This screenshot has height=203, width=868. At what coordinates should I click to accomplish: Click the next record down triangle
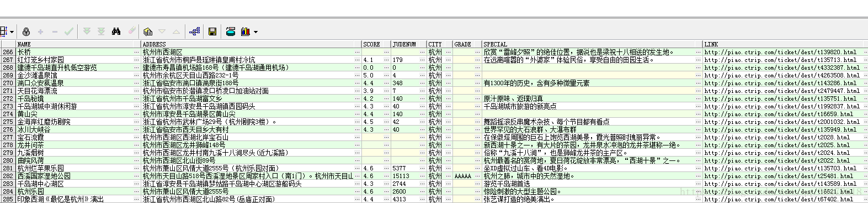pos(162,32)
